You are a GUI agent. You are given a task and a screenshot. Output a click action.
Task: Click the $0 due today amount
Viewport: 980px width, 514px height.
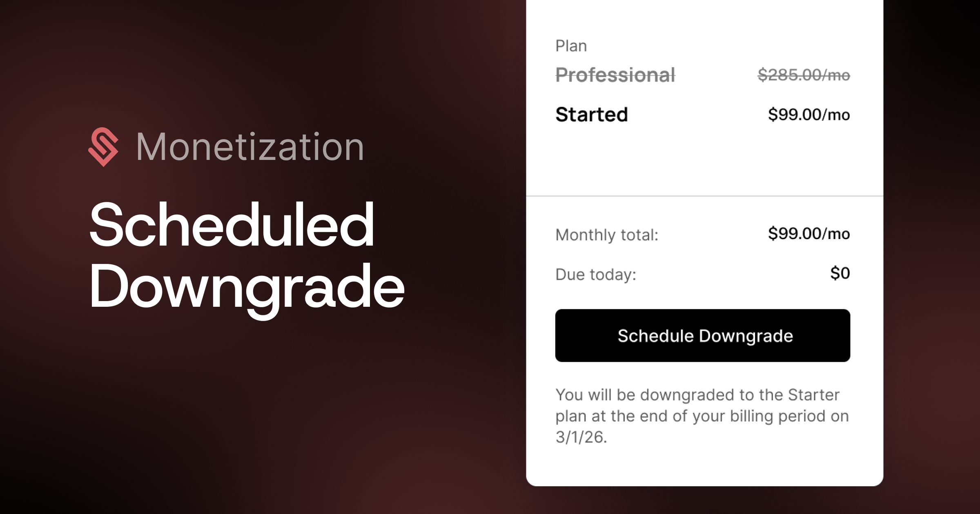840,273
